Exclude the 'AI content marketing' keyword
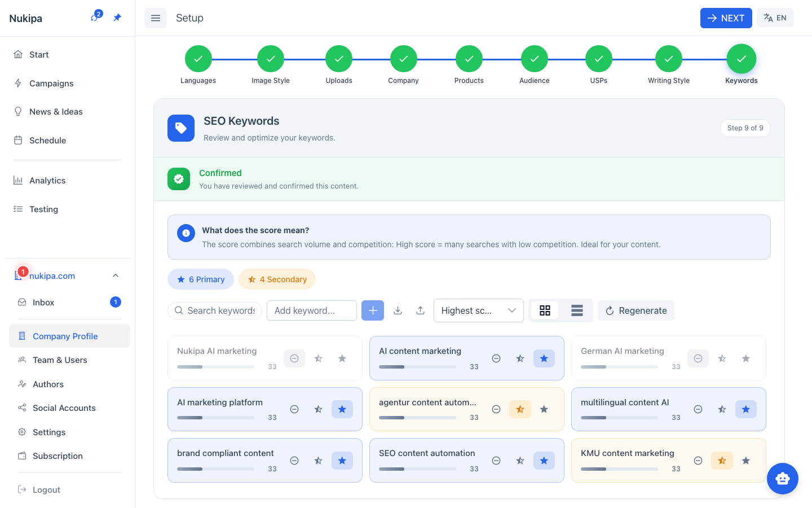Image resolution: width=812 pixels, height=508 pixels. point(496,358)
